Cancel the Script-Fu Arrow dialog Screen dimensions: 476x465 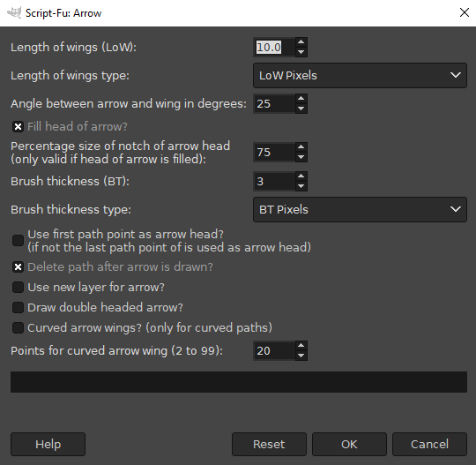click(429, 445)
